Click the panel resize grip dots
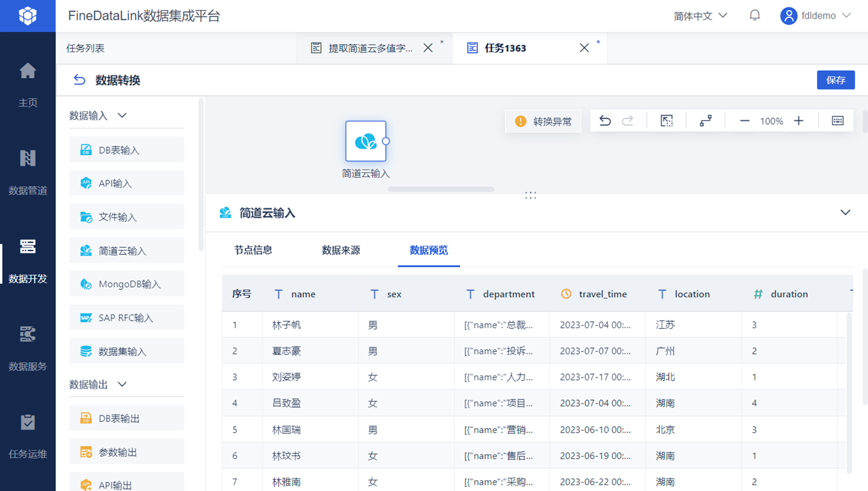 coord(531,195)
